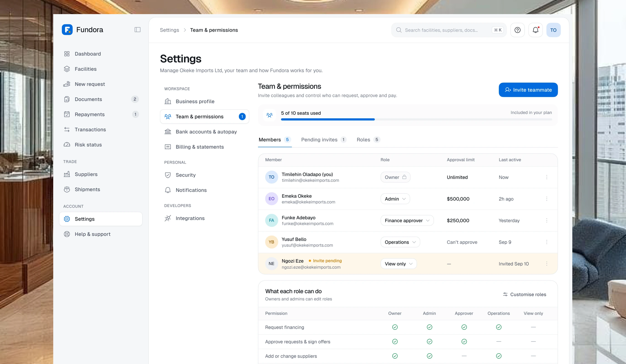Viewport: 626px width, 364px height.
Task: Switch to the Roles tab
Action: (369, 140)
